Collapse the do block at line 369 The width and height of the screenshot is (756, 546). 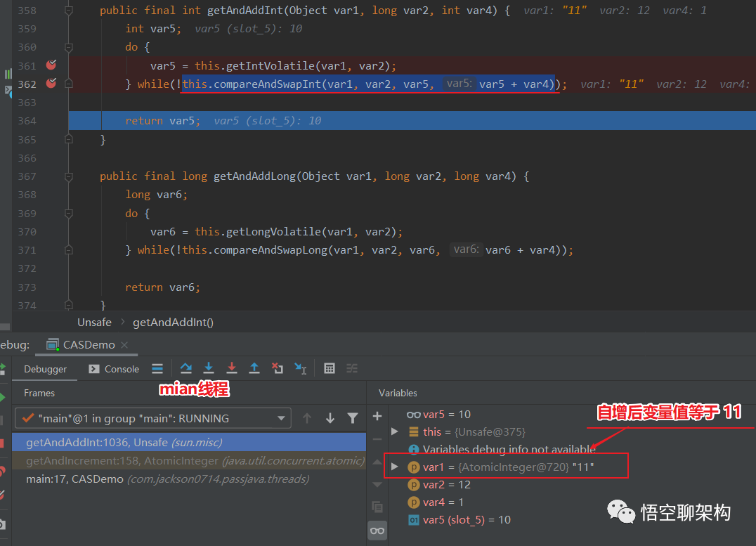pos(68,213)
